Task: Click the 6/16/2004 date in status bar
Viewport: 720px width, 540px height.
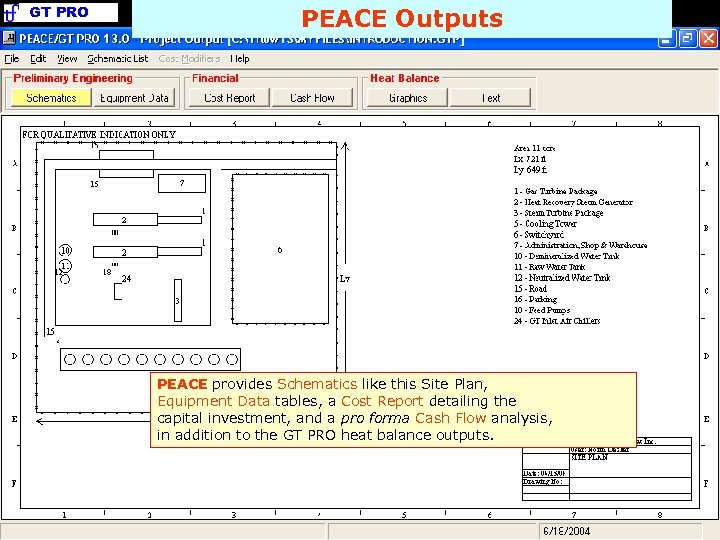Action: coord(566,531)
